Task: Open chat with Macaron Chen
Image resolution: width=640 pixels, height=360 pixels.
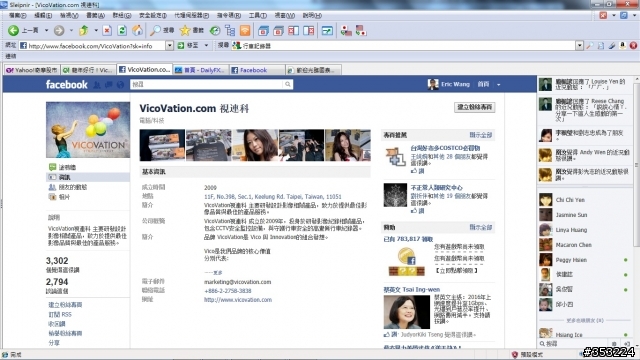Action: (x=573, y=245)
